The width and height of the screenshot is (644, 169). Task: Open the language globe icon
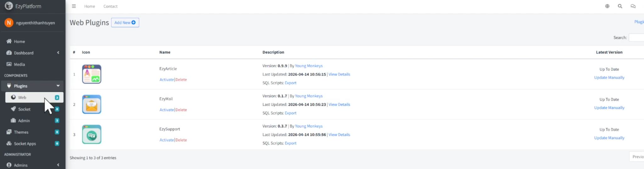tap(607, 6)
